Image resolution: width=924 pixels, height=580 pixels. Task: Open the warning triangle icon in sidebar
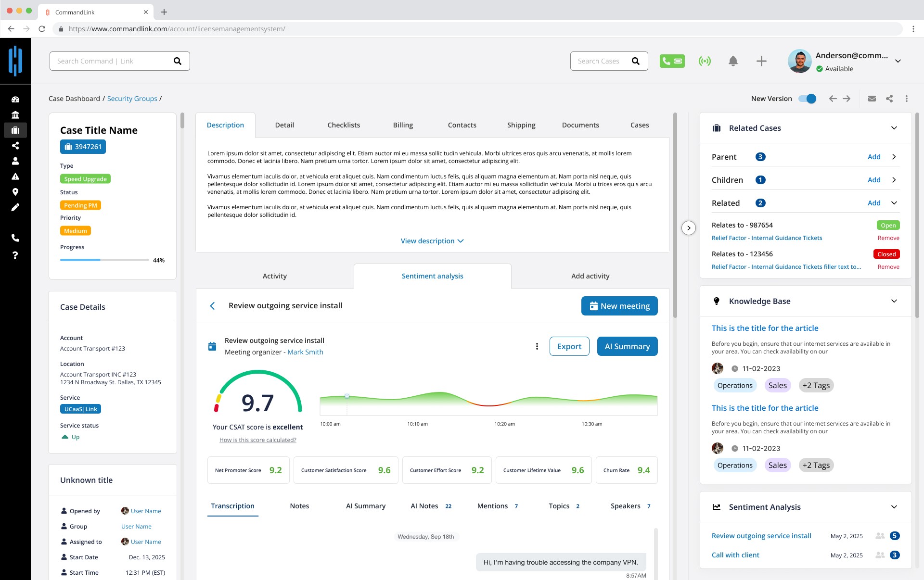point(15,177)
